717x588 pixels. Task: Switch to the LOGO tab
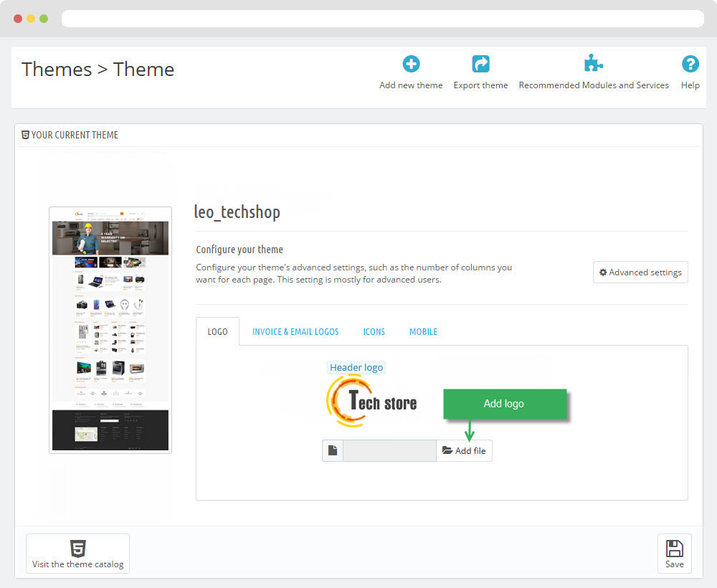[217, 331]
